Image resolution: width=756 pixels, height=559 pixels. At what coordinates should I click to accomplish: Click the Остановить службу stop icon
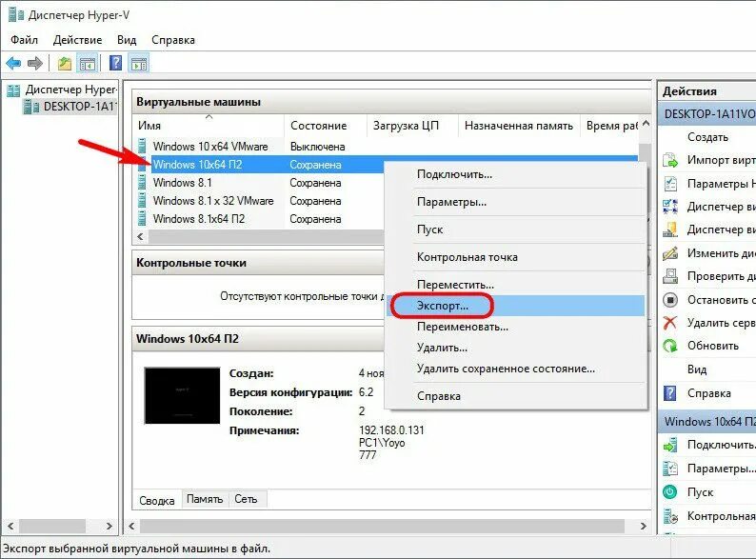[x=670, y=300]
